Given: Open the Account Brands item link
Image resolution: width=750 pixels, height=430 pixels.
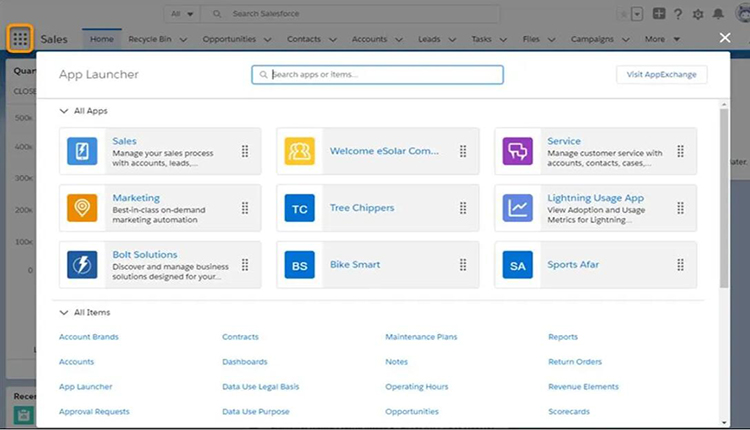Looking at the screenshot, I should point(88,337).
